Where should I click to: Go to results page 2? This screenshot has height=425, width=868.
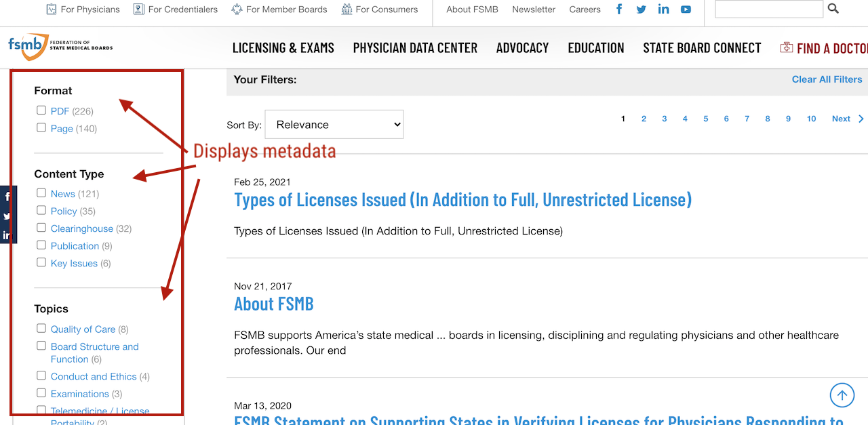pyautogui.click(x=644, y=119)
